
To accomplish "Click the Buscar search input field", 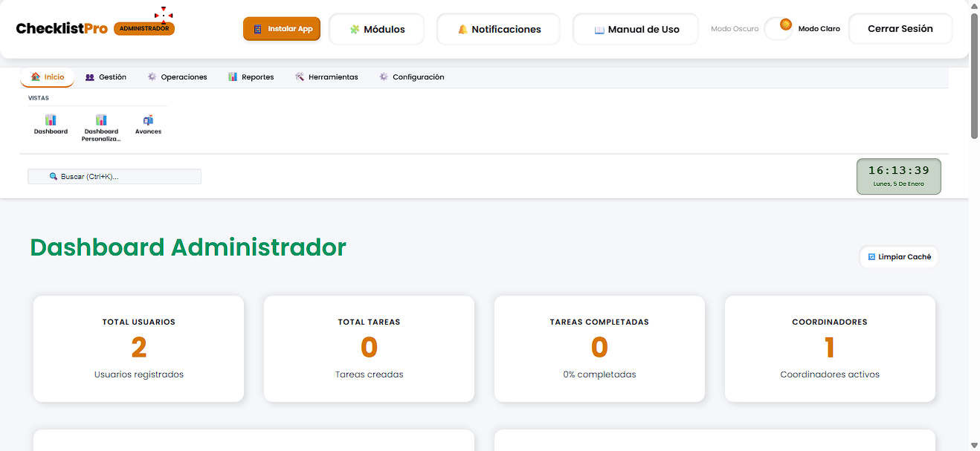I will coord(115,176).
